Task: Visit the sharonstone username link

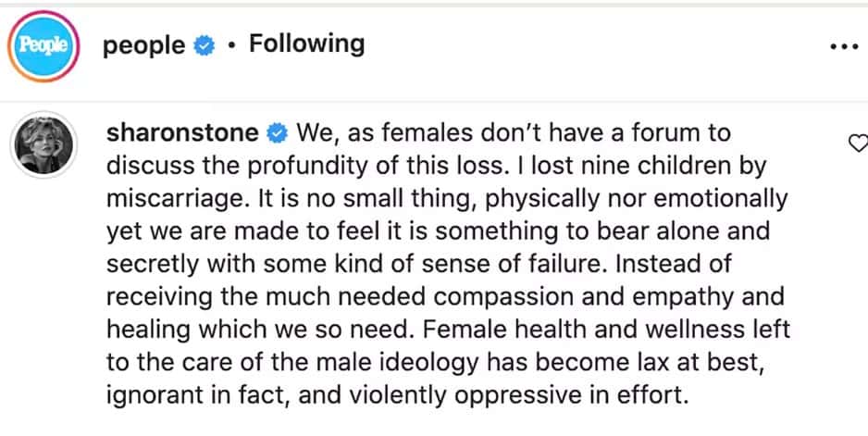Action: [182, 133]
